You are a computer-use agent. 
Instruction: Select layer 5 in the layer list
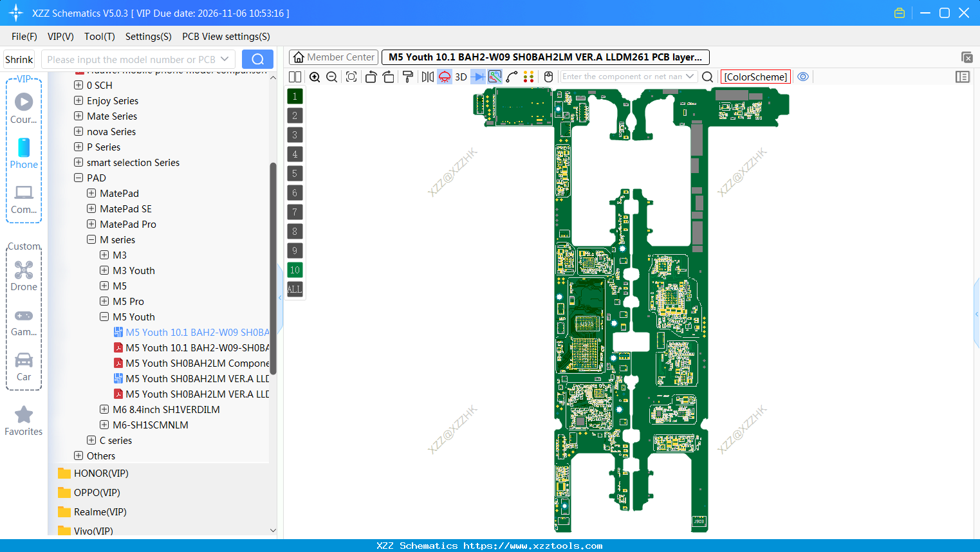coord(294,173)
